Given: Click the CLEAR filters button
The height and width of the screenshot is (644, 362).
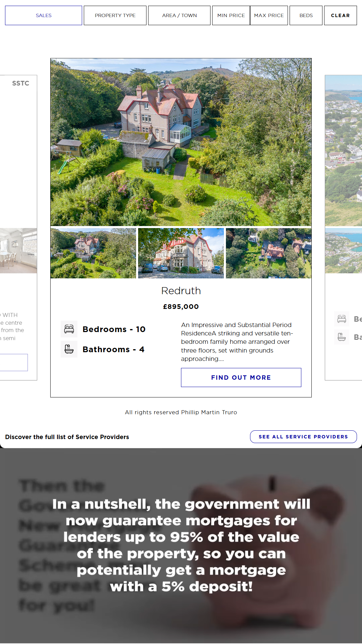Looking at the screenshot, I should pos(341,15).
